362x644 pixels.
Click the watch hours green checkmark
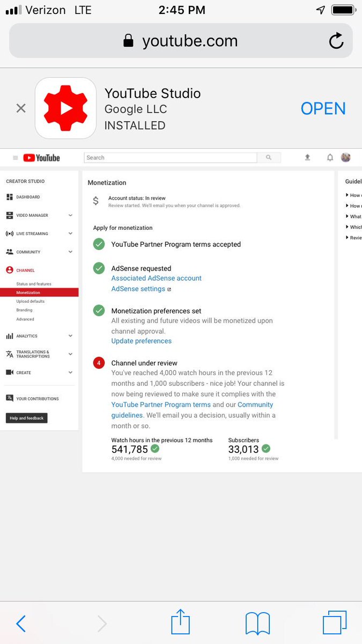pyautogui.click(x=155, y=449)
